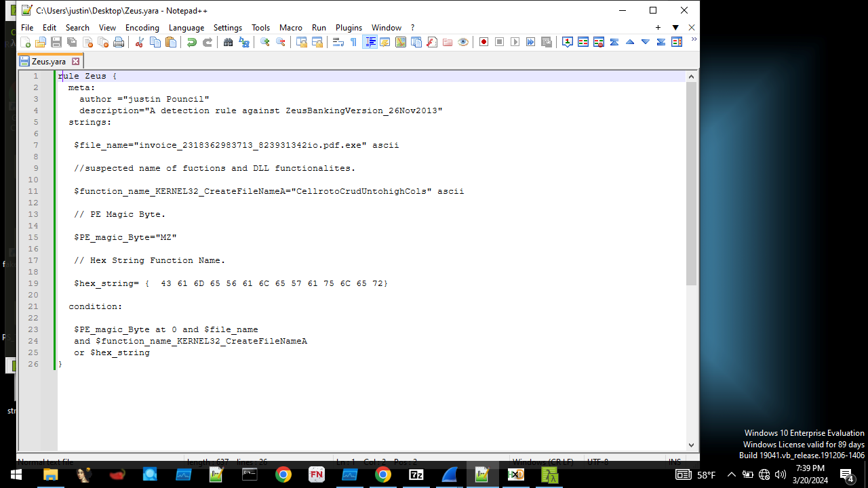Image resolution: width=868 pixels, height=488 pixels.
Task: Open the Plugins menu
Action: pos(349,28)
